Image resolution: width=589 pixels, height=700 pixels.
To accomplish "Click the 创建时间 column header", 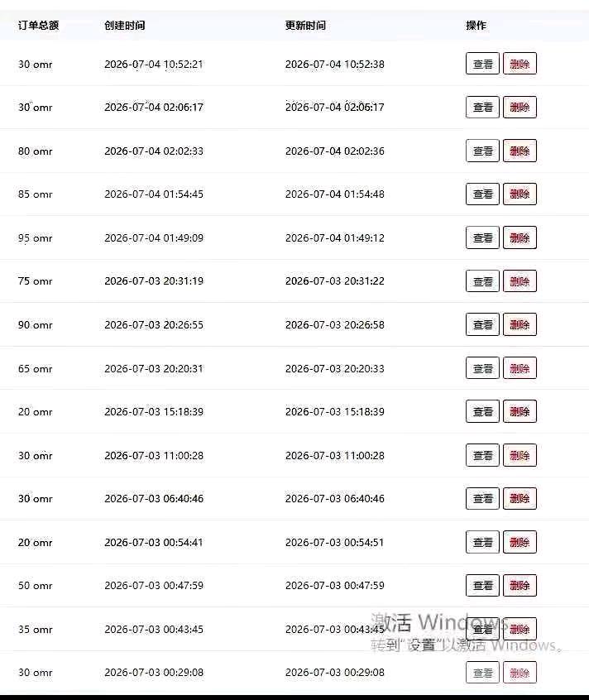I will [124, 26].
